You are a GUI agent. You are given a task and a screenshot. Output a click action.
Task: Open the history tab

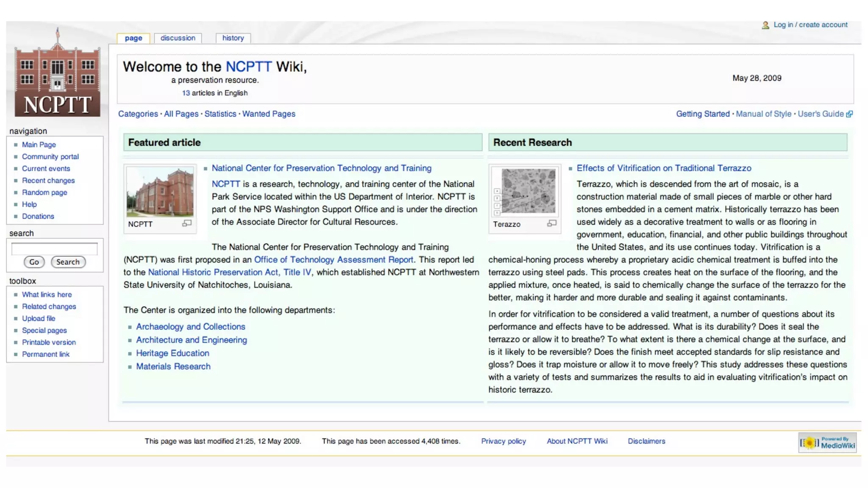233,38
